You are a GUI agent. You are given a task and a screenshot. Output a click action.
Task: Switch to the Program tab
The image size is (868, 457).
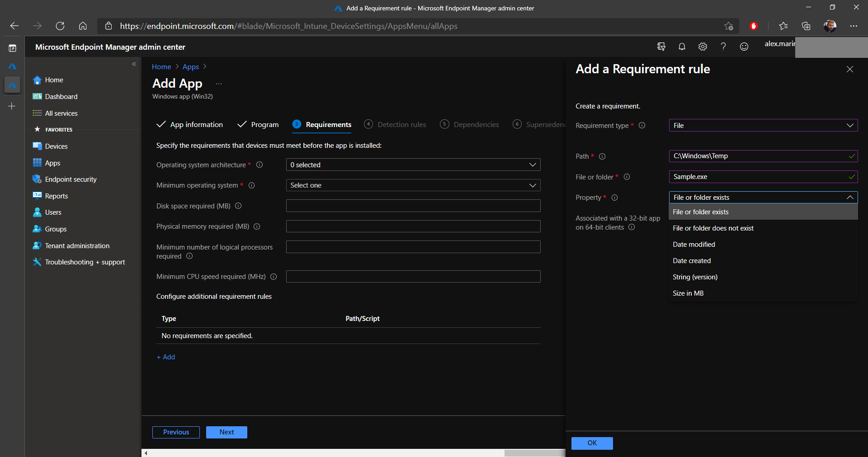pos(264,125)
